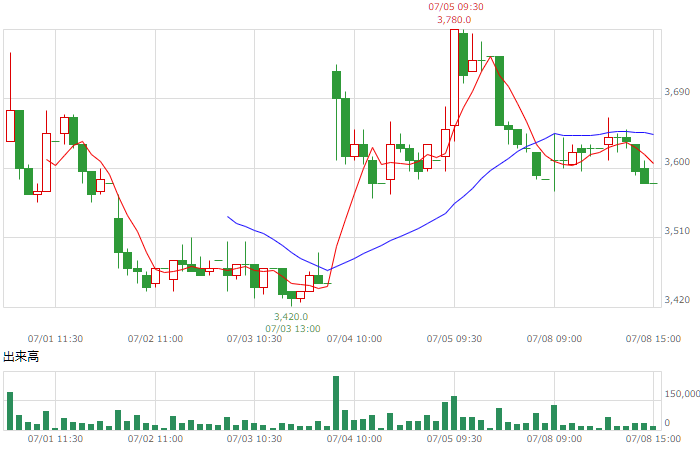
Task: Select the 3,510 price axis label
Action: [x=677, y=231]
